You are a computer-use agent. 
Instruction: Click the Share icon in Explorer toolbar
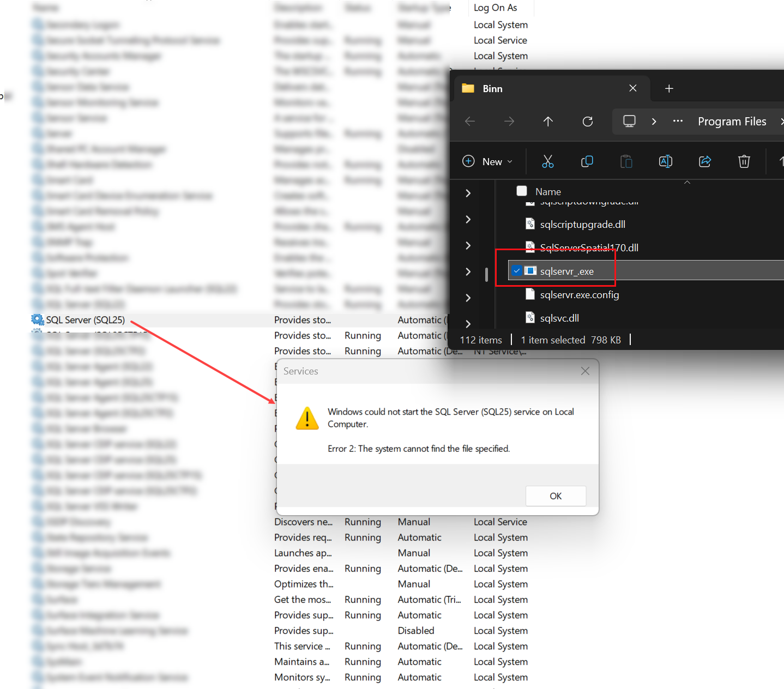coord(705,161)
